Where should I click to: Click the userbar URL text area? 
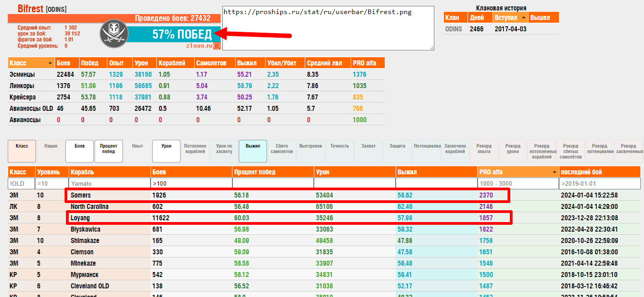point(328,28)
